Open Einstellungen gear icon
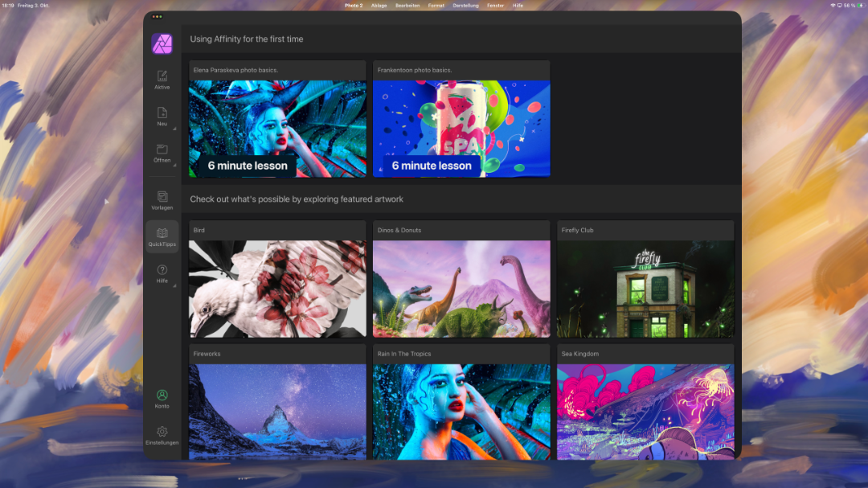The height and width of the screenshot is (488, 868). [162, 433]
